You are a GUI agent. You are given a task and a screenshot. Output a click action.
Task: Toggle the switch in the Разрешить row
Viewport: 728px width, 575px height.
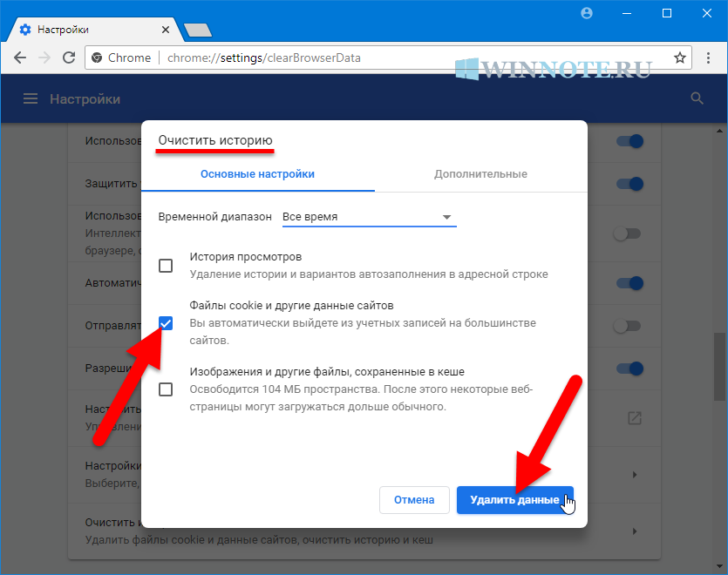[630, 369]
